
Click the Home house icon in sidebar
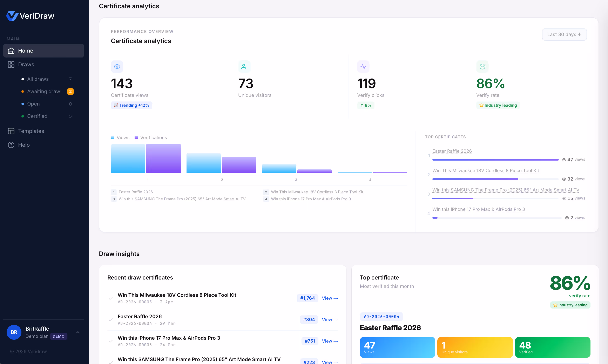[11, 51]
